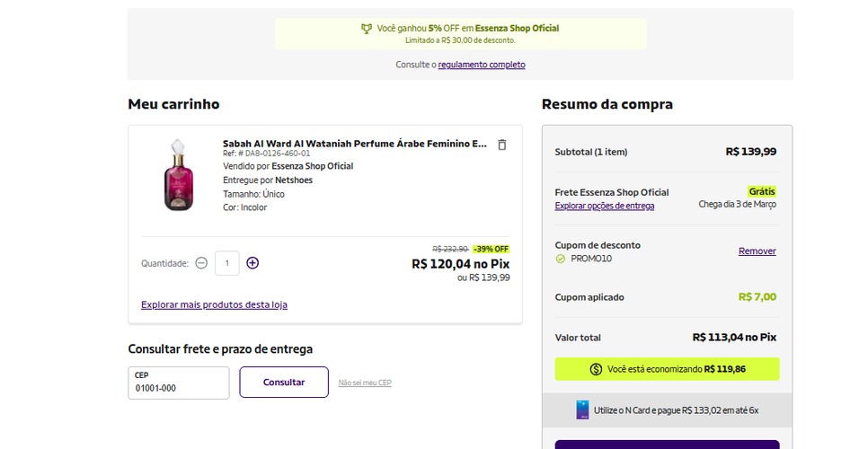This screenshot has width=868, height=449.
Task: Open the regulamento completo link
Action: 482,65
